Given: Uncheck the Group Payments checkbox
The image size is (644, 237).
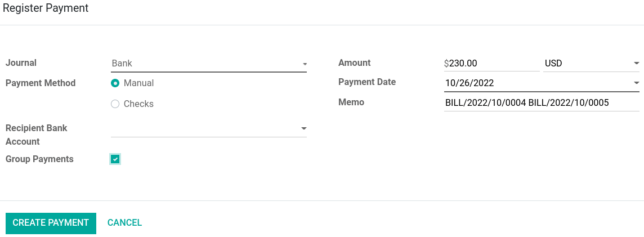Looking at the screenshot, I should [115, 159].
